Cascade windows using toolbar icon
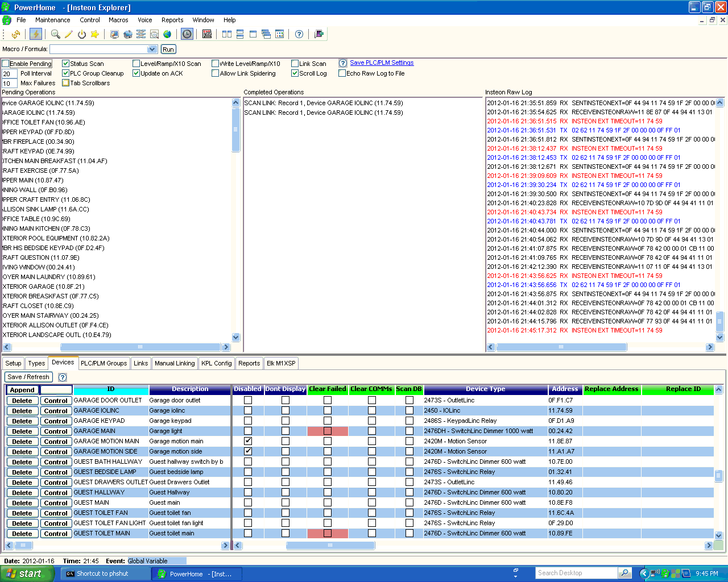 (x=266, y=34)
